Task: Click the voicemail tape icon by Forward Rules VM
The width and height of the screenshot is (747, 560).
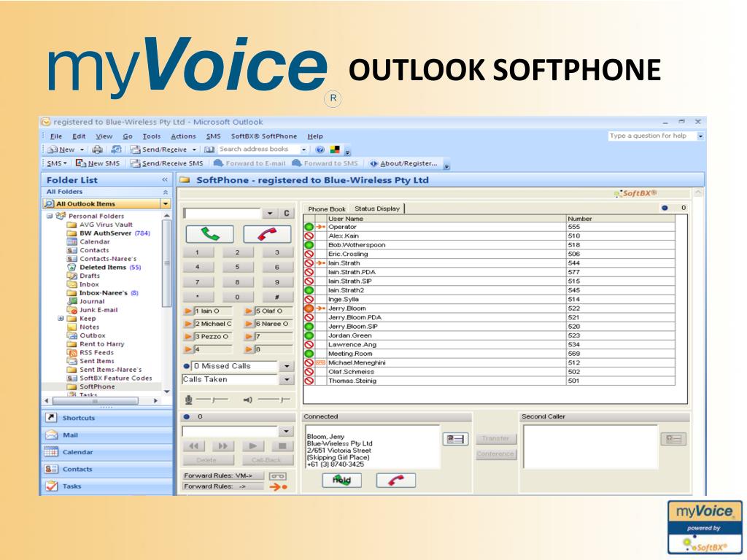Action: [x=278, y=475]
